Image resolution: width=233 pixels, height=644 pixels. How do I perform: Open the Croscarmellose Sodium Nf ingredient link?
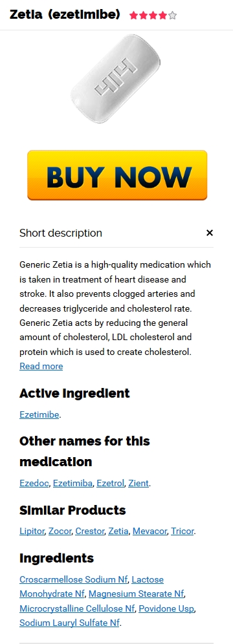click(x=74, y=579)
